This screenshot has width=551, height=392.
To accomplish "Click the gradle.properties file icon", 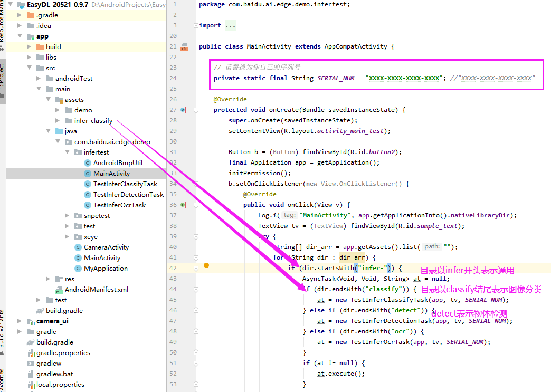I will click(31, 353).
